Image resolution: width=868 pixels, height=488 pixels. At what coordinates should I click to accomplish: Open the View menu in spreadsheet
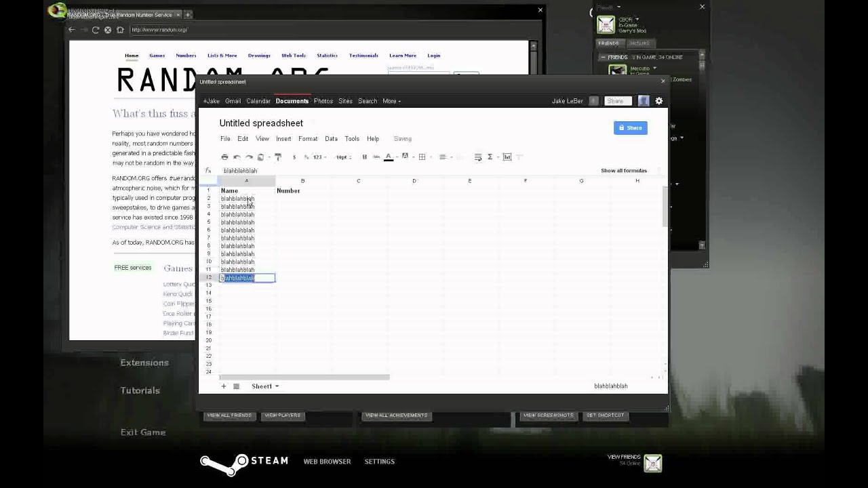[x=262, y=139]
